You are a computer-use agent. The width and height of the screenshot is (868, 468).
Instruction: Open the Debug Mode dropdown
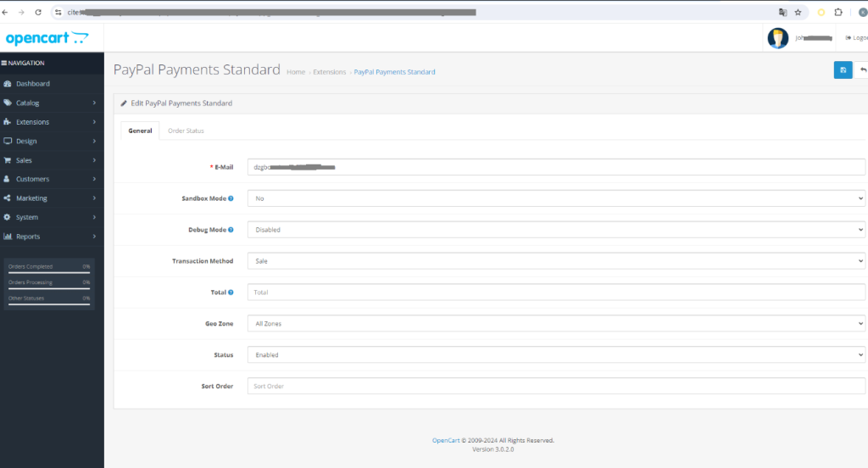click(556, 230)
